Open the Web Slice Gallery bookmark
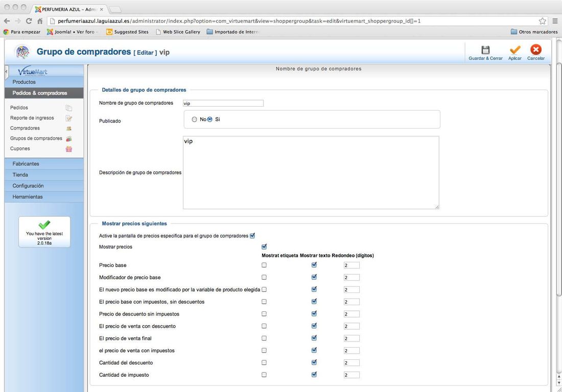 pos(178,32)
